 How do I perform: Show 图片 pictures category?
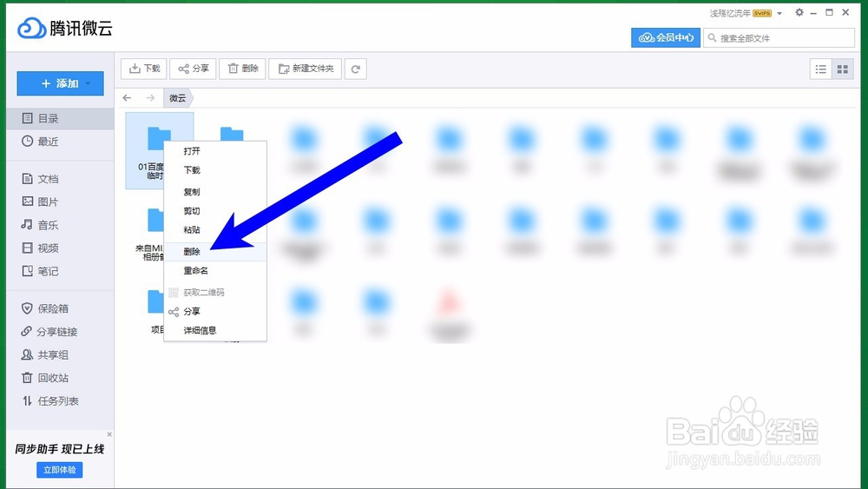coord(61,202)
